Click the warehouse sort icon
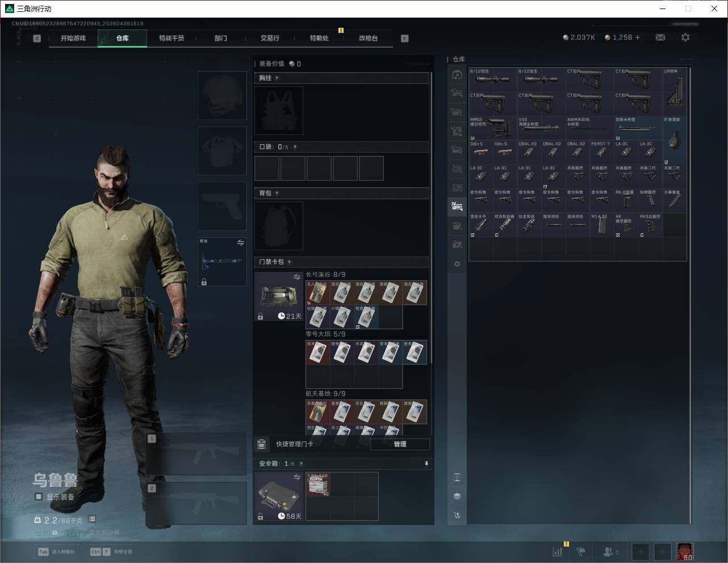 pyautogui.click(x=457, y=515)
